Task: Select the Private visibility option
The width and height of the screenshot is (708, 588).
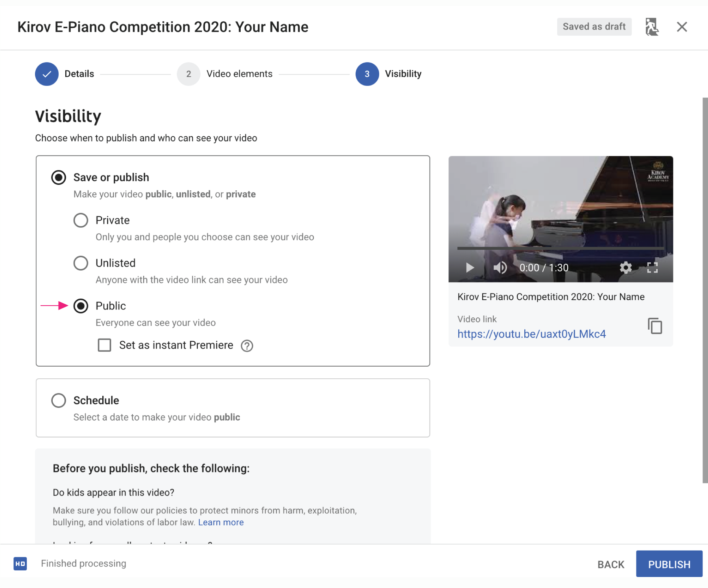Action: click(81, 220)
